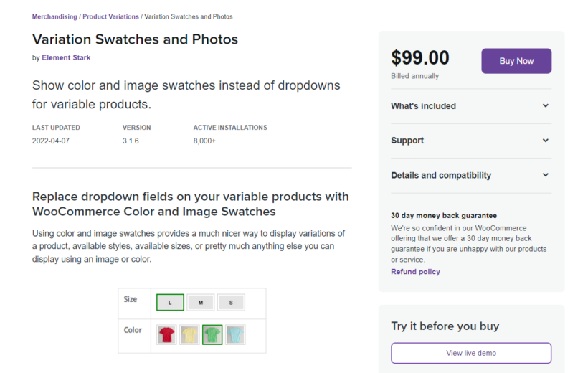Click the chevron icon next to Support
This screenshot has width=588, height=373.
[545, 141]
